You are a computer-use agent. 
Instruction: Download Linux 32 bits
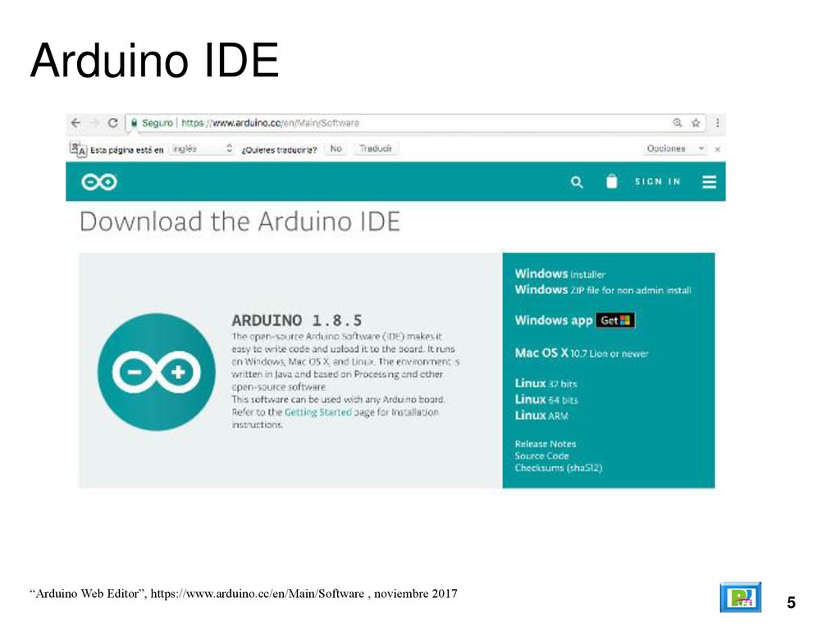546,384
